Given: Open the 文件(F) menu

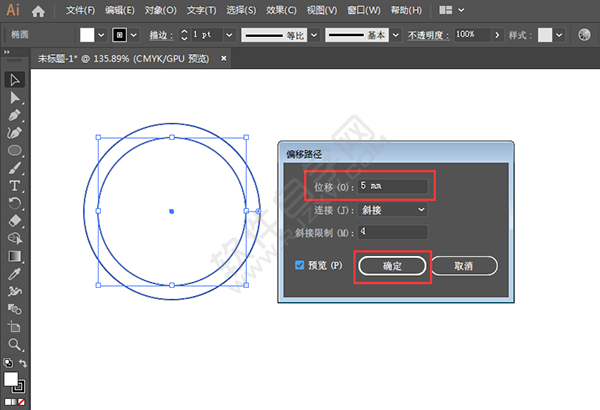Looking at the screenshot, I should [x=80, y=10].
